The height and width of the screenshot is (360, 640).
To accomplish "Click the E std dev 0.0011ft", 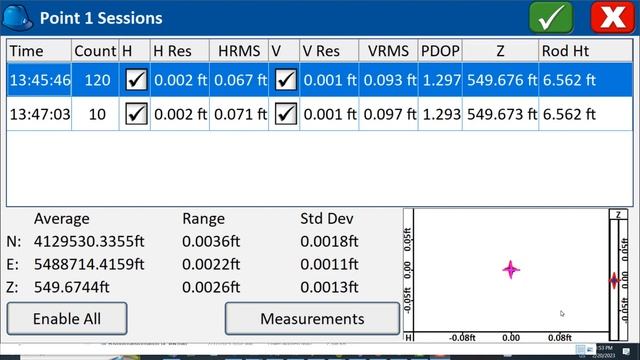I will click(329, 264).
